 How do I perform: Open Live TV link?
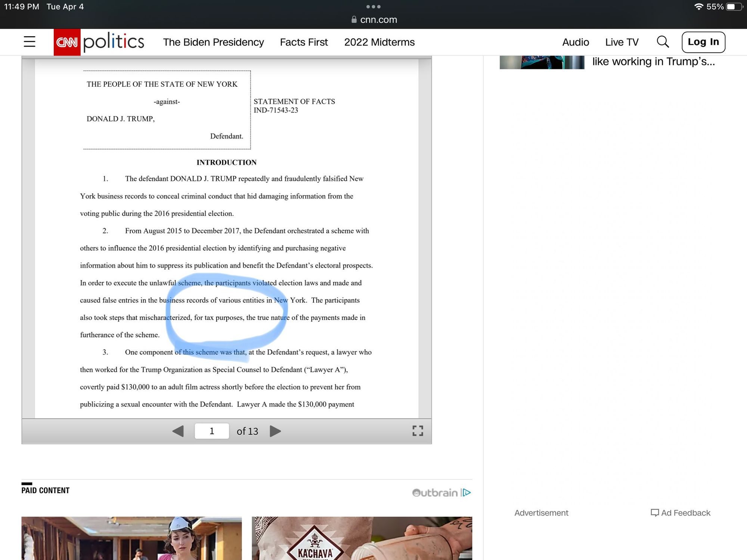point(622,42)
